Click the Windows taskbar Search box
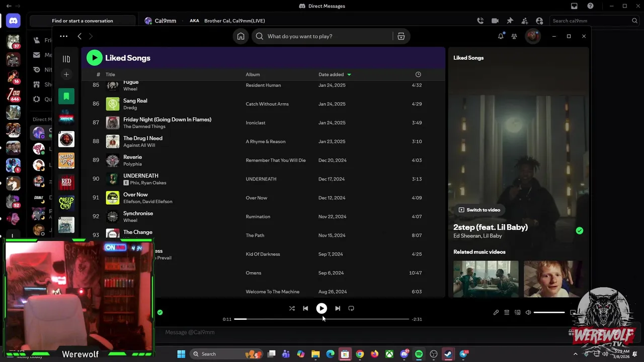 (226, 354)
